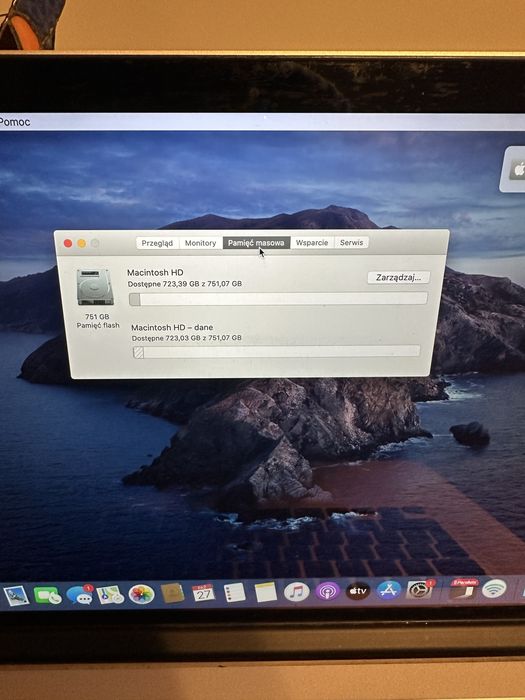Open the App Store

(389, 590)
